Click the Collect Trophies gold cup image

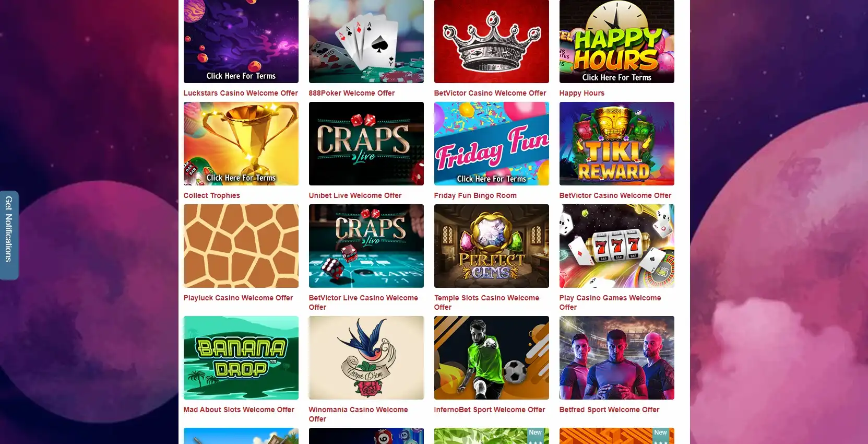[241, 144]
